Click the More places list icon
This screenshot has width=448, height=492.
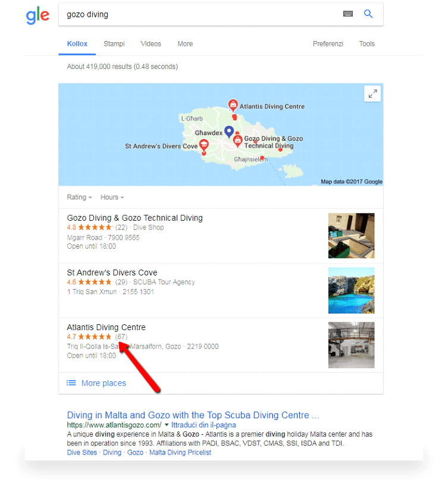[x=71, y=383]
